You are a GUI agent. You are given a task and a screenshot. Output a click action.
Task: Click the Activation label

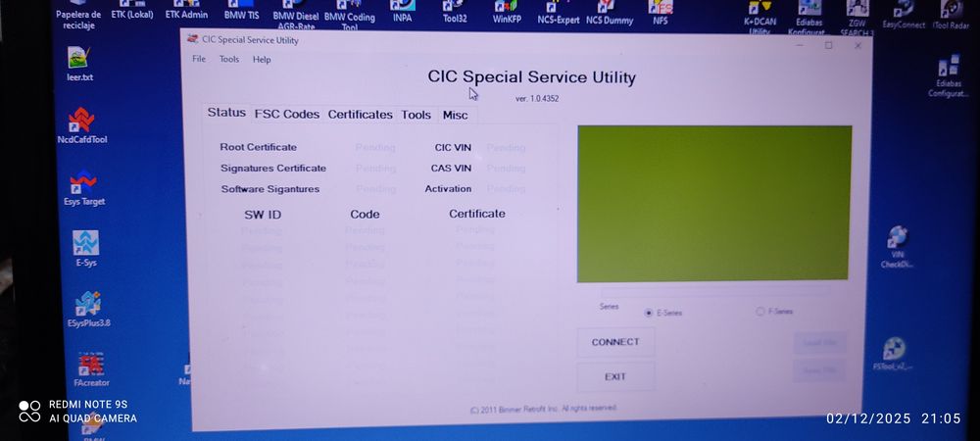[x=448, y=188]
